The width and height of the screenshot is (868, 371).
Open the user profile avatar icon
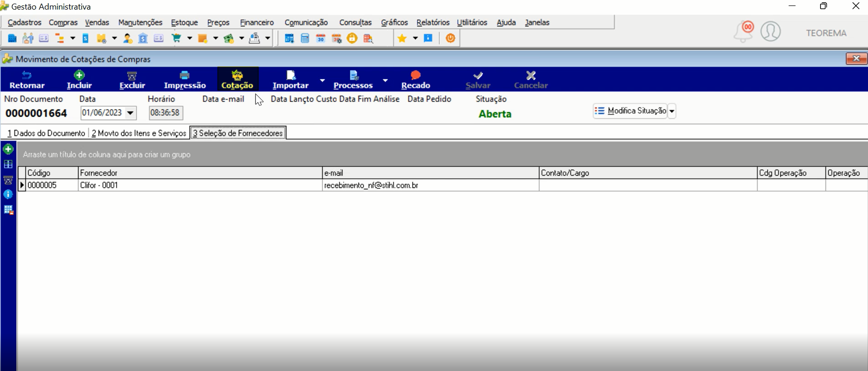(770, 32)
